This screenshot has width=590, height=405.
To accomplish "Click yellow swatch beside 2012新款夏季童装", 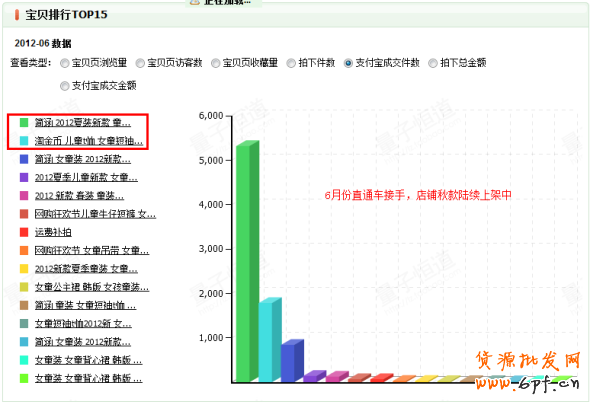I will [24, 269].
